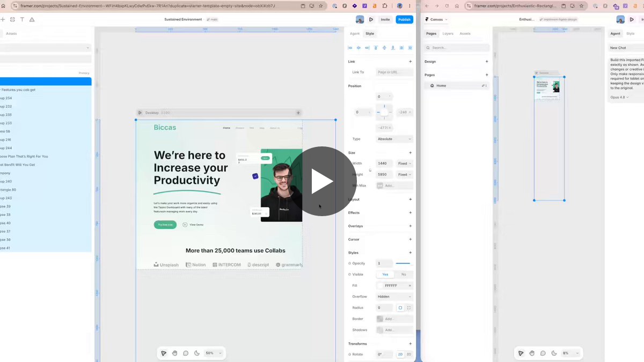The height and width of the screenshot is (362, 644).
Task: Focus the Link To 'Page or URL' field
Action: pyautogui.click(x=394, y=72)
